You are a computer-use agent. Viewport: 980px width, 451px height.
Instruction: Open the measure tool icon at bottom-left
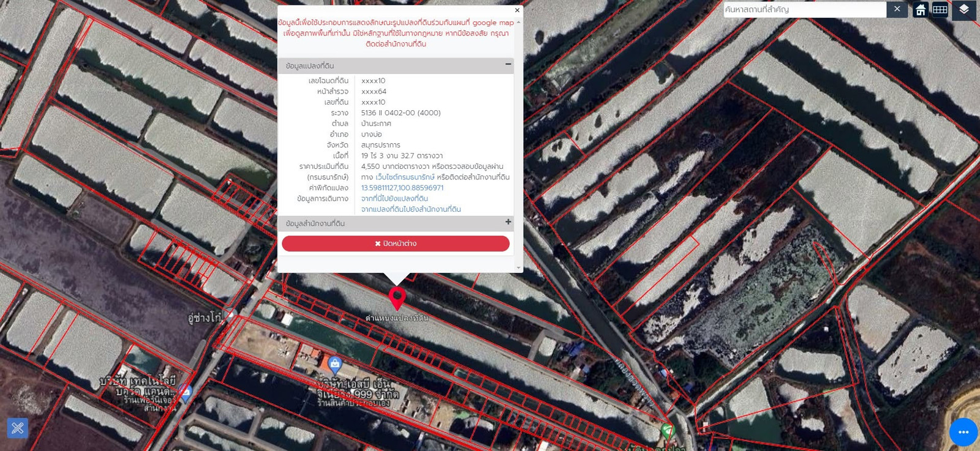pyautogui.click(x=18, y=428)
